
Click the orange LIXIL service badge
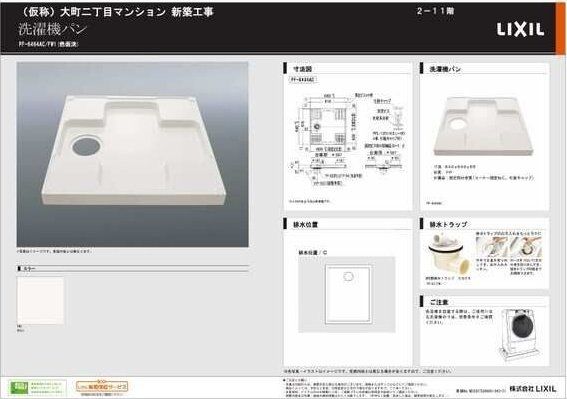pos(102,387)
